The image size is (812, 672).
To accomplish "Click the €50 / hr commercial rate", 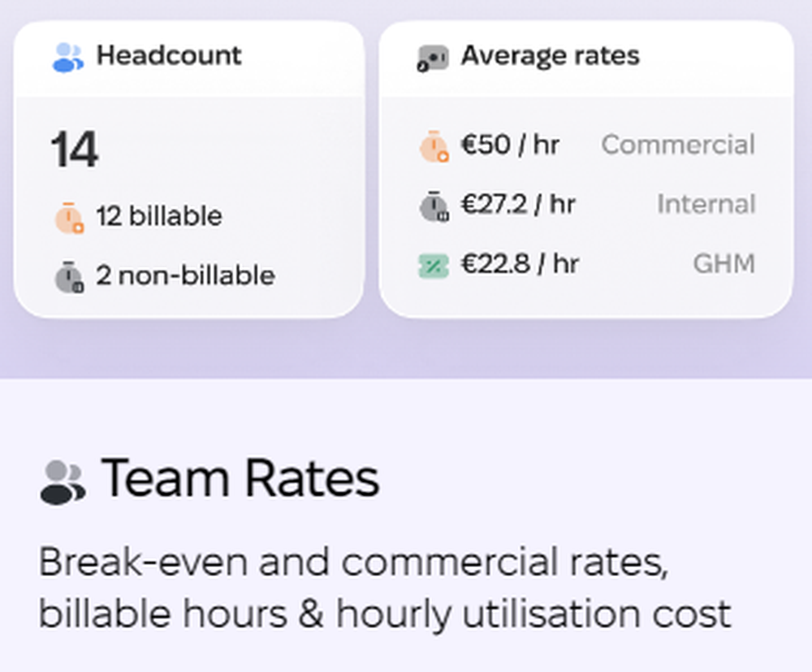I will 510,145.
